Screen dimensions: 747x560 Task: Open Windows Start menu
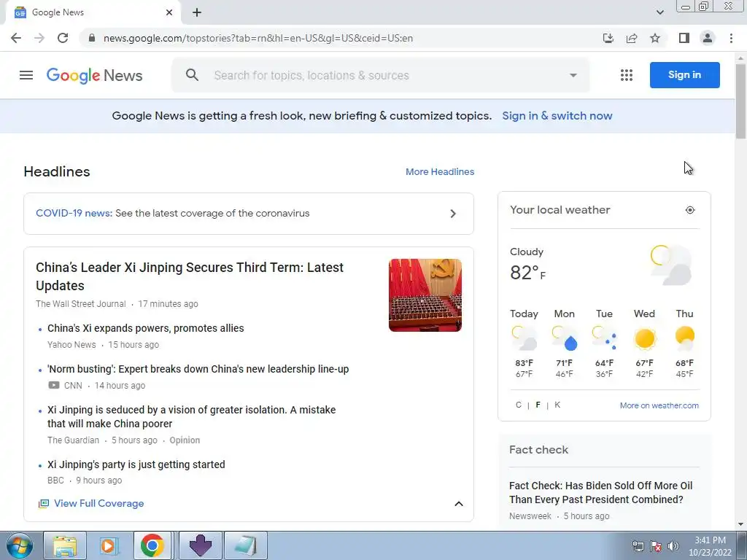pos(20,545)
